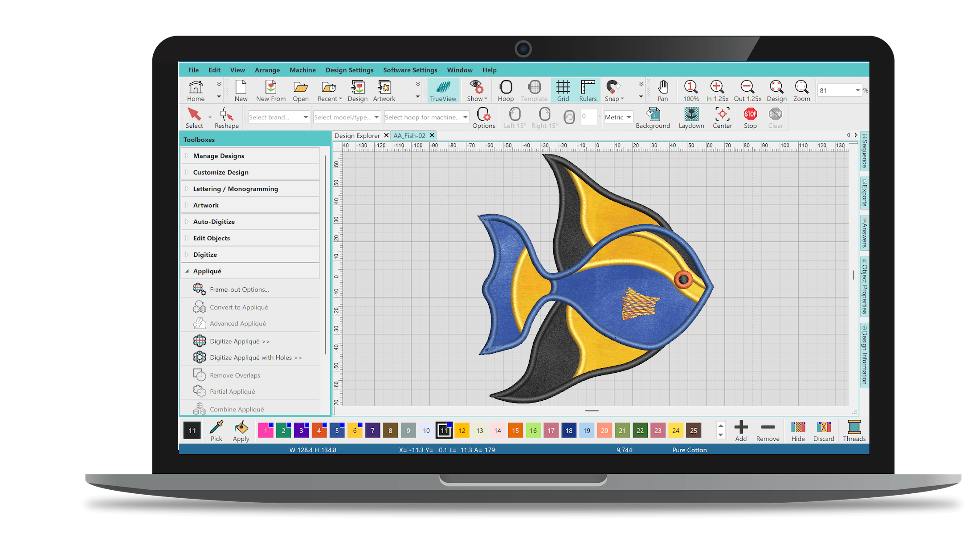Toggle the Grid display
This screenshot has height=549, width=980.
click(563, 91)
